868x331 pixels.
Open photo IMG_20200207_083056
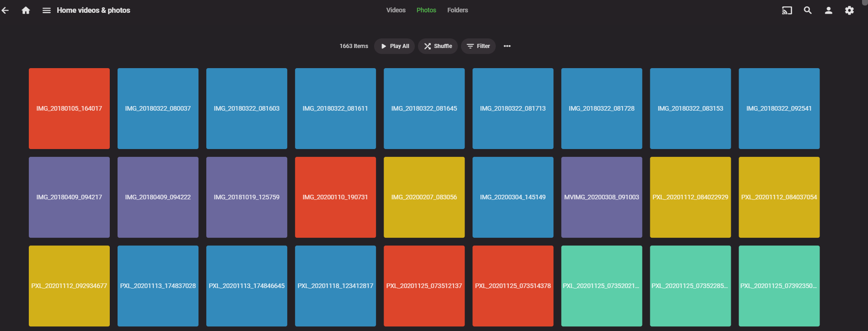[424, 197]
